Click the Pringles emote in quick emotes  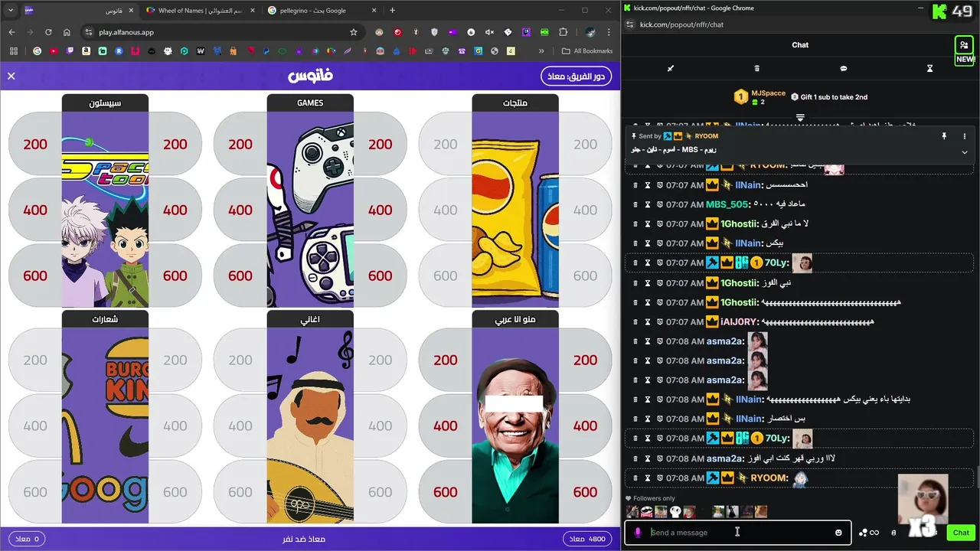click(646, 512)
